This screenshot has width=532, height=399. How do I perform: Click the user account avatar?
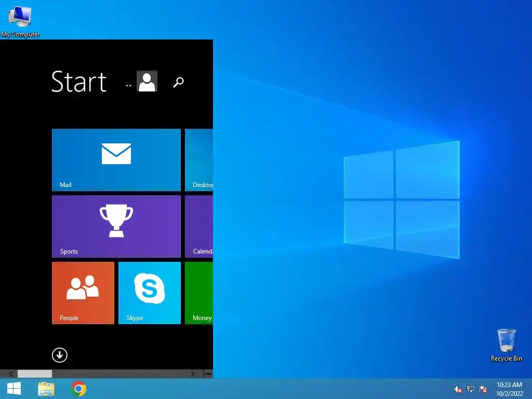[x=147, y=82]
